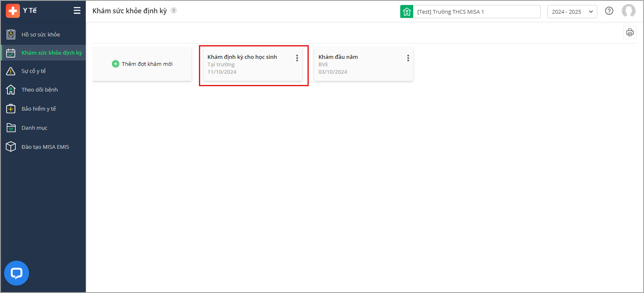Click the Bảo hiểm y tế kit icon
Screen dimensions: 644x293
(x=11, y=109)
